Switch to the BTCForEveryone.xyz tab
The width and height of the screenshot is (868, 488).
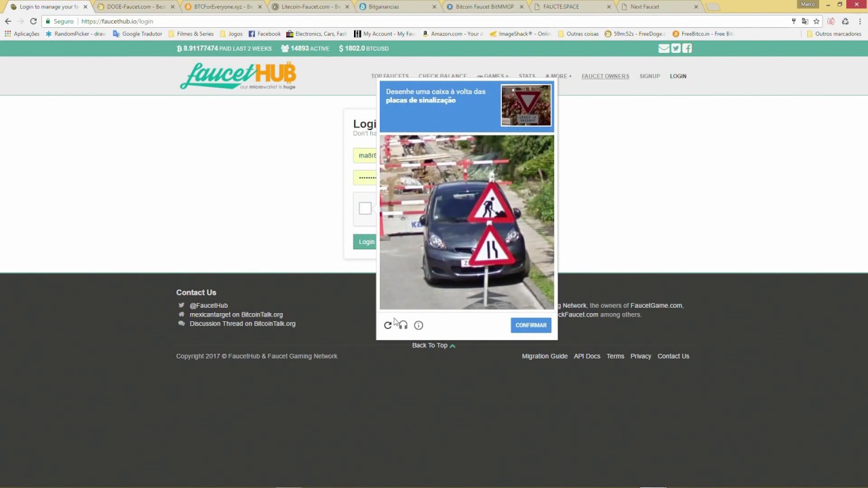pyautogui.click(x=222, y=7)
